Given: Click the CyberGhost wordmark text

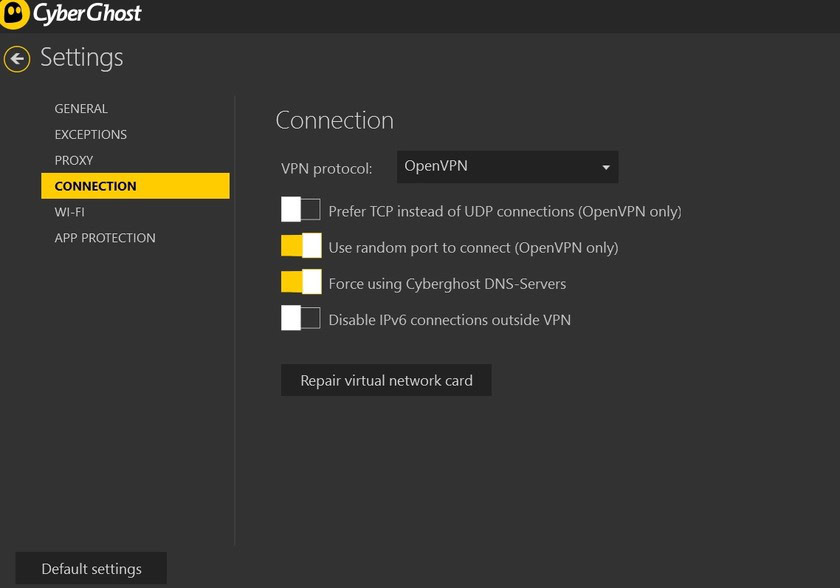Looking at the screenshot, I should point(87,14).
